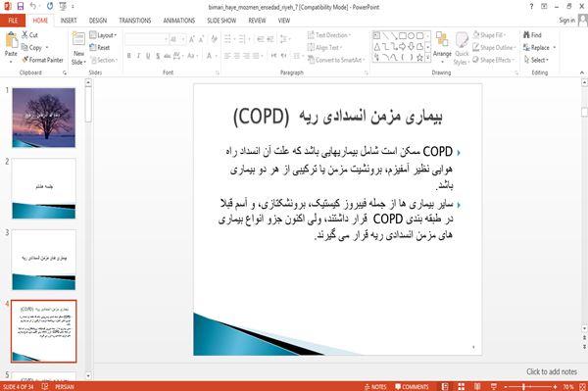Expand the Section dropdown
The width and height of the screenshot is (588, 391).
point(103,60)
